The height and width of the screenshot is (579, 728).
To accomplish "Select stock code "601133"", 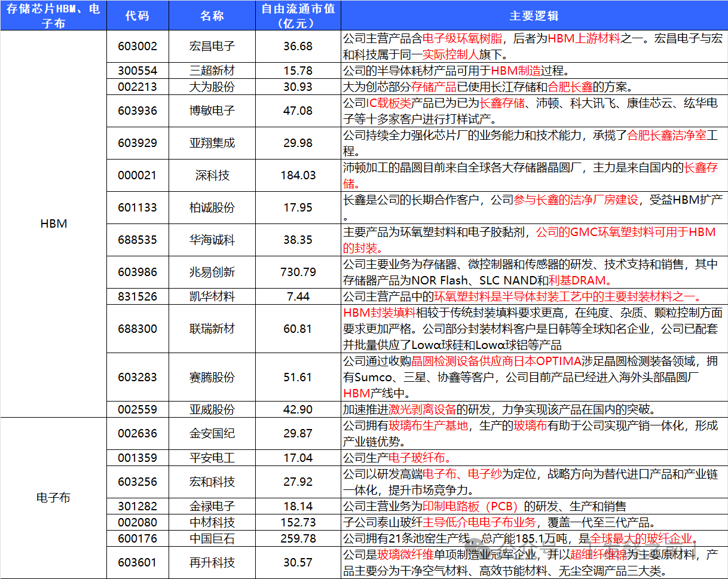I will tap(137, 207).
